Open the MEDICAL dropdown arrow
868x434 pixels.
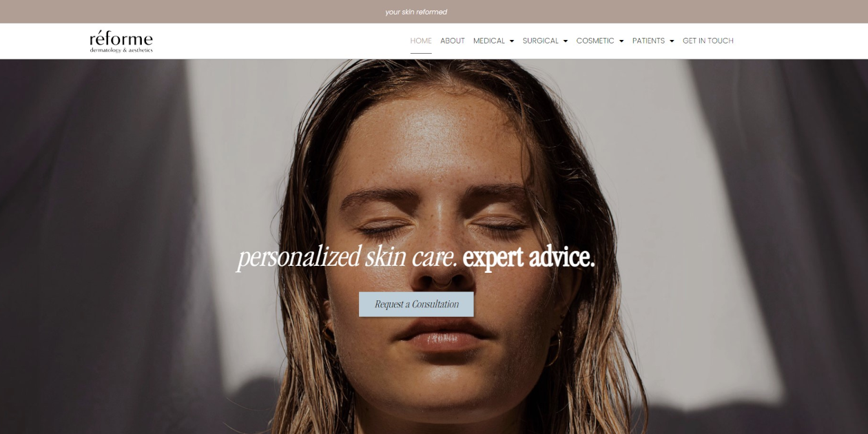pos(512,41)
